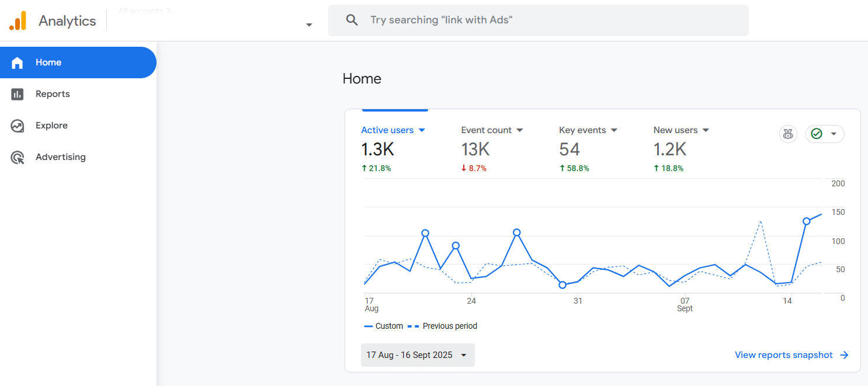The width and height of the screenshot is (868, 386).
Task: Click the Reports bar chart icon
Action: tap(18, 94)
